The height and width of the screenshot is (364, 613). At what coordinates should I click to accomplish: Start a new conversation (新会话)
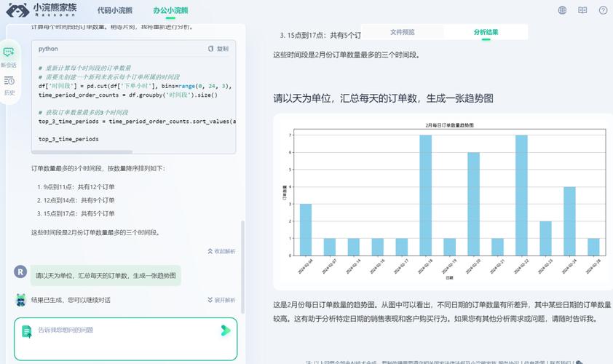point(9,56)
